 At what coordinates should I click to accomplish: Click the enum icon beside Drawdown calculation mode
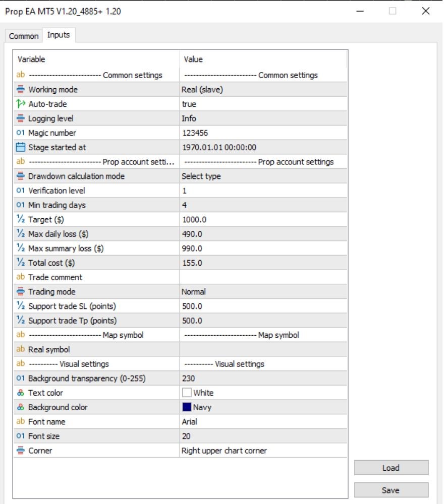[20, 176]
